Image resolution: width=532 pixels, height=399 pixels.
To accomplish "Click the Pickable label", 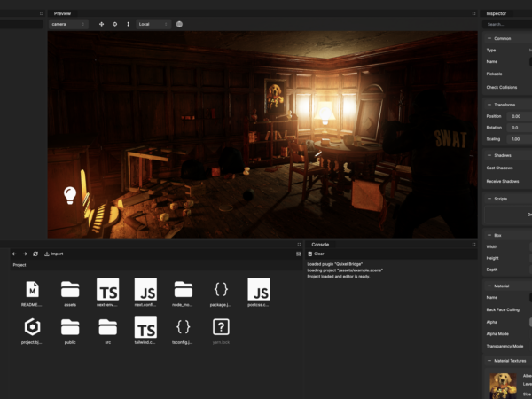I will click(x=494, y=74).
